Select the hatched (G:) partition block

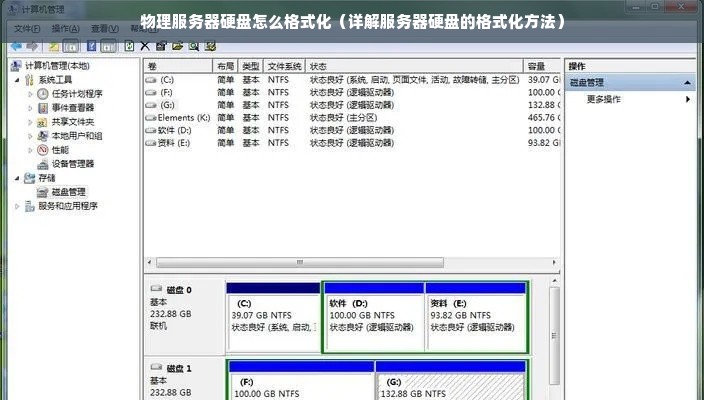pos(450,381)
